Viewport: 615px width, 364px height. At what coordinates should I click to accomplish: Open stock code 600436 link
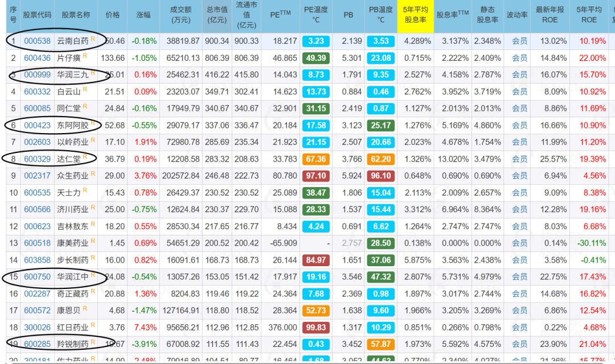[x=37, y=58]
